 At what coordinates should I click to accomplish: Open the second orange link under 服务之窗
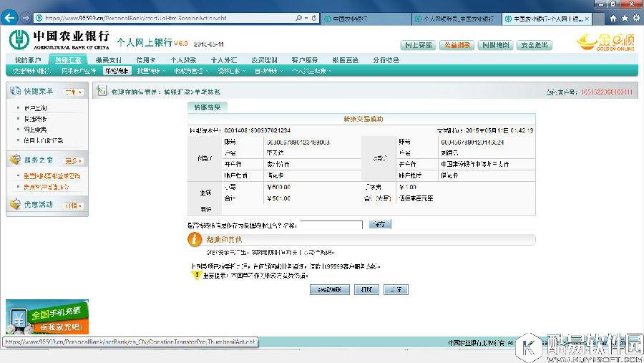click(x=46, y=187)
